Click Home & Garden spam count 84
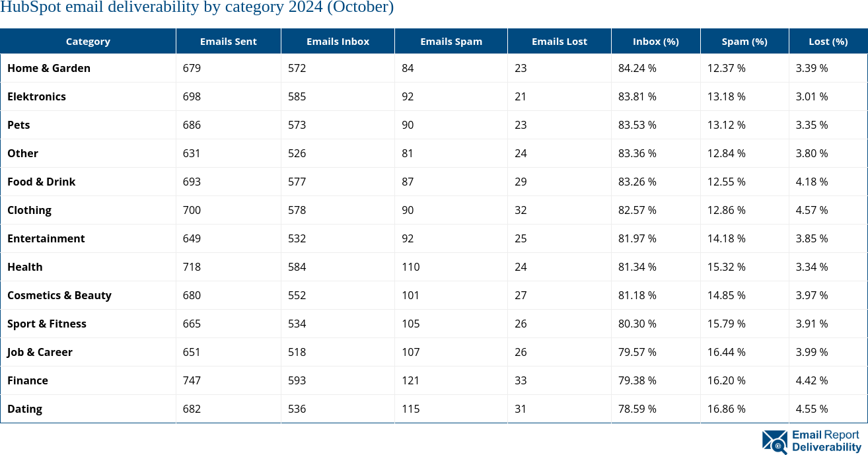The image size is (868, 455). 408,68
